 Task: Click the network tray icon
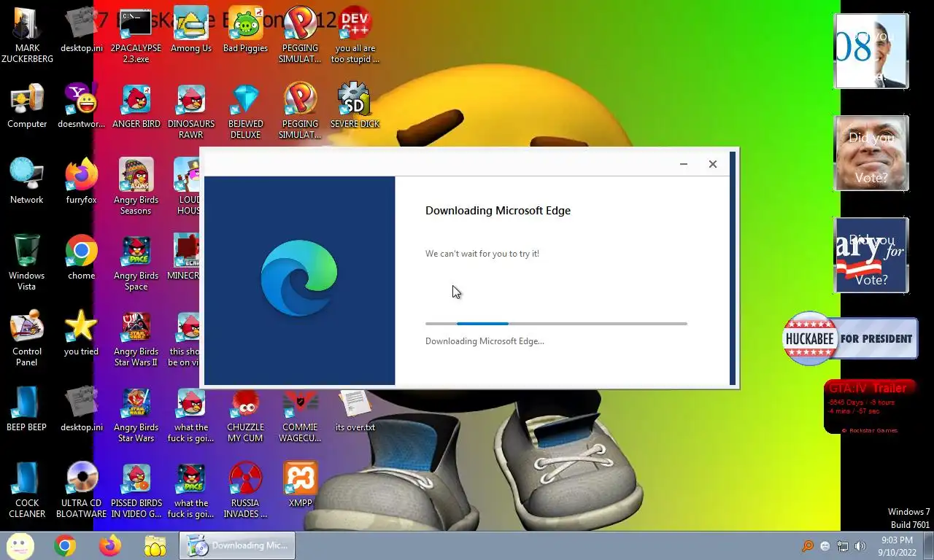(x=843, y=545)
